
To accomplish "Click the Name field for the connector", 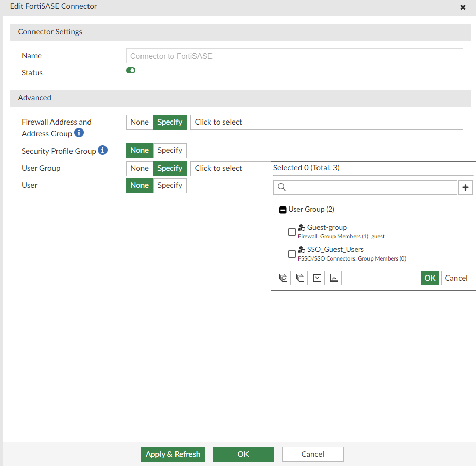I will [x=294, y=56].
